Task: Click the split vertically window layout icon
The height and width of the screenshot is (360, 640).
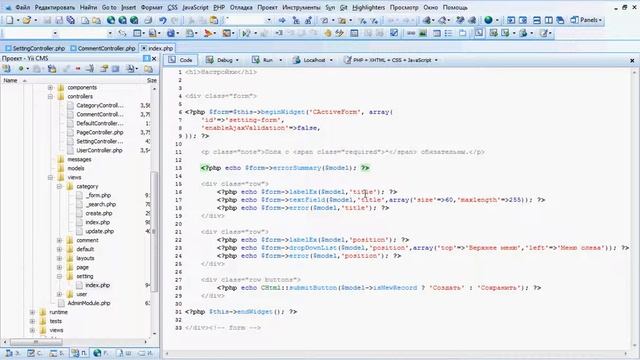Action: [x=549, y=20]
